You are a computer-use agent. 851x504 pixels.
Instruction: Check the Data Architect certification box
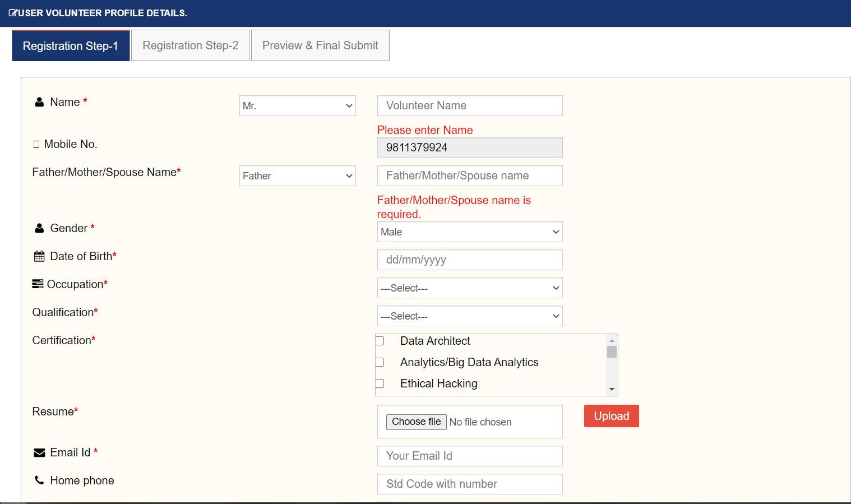tap(380, 341)
